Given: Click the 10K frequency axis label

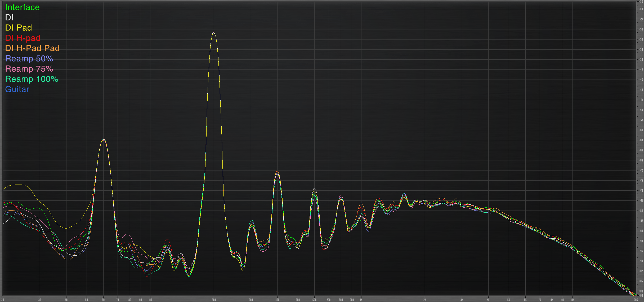Looking at the screenshot, I should [x=572, y=300].
